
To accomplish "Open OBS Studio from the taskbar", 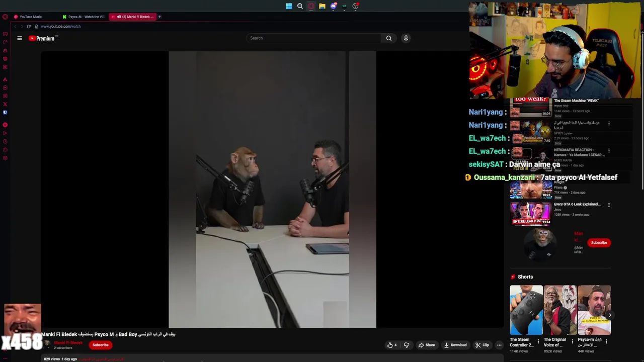I will click(x=355, y=6).
